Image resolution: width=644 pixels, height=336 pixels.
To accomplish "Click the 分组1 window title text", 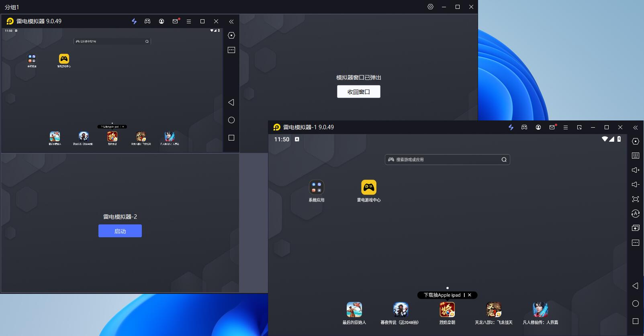I will coord(12,7).
